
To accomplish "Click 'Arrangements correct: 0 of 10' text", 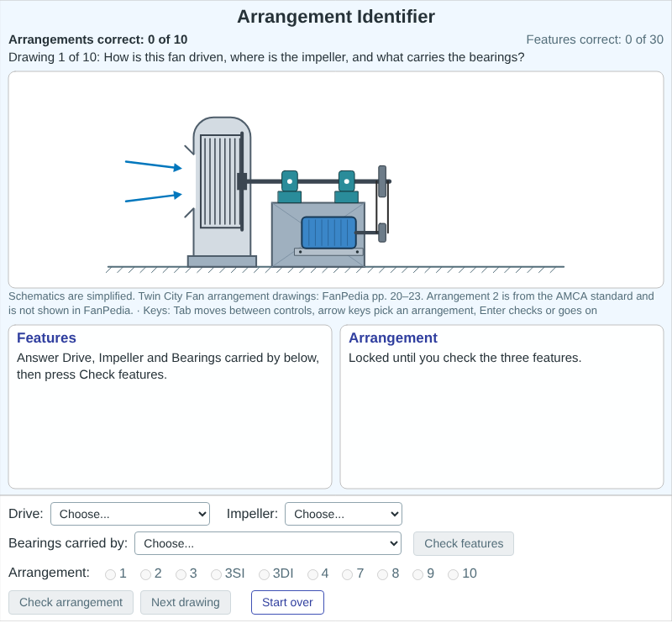I will tap(98, 39).
